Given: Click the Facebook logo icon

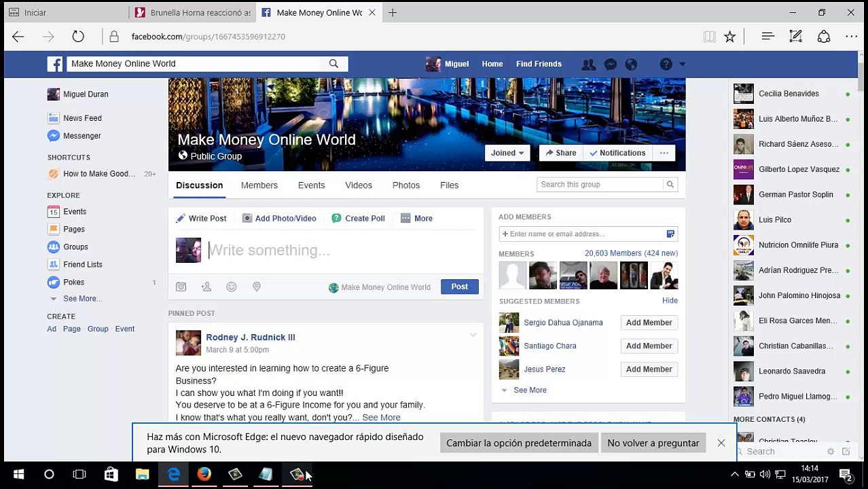Looking at the screenshot, I should [x=55, y=64].
